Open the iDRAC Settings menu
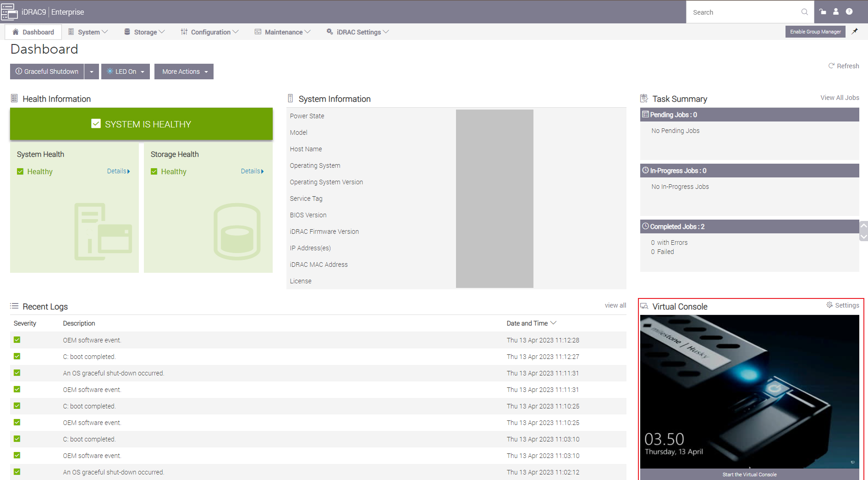The image size is (868, 480). [x=358, y=32]
